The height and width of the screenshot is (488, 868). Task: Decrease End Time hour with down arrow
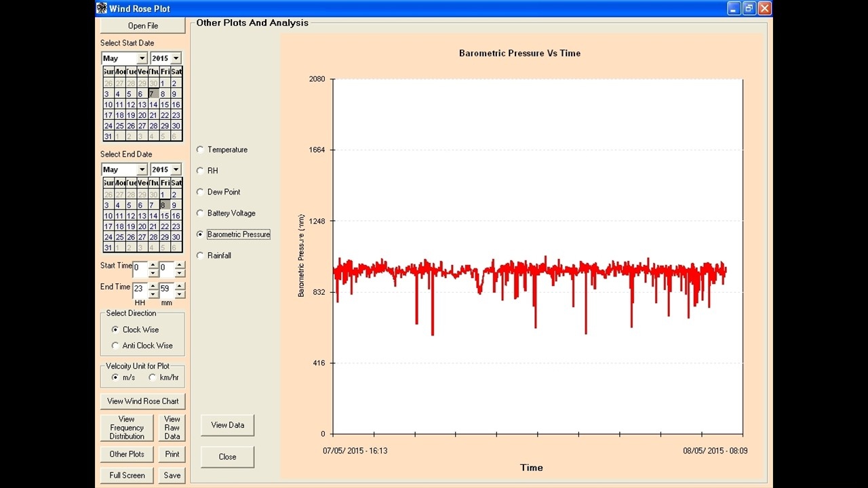[153, 294]
